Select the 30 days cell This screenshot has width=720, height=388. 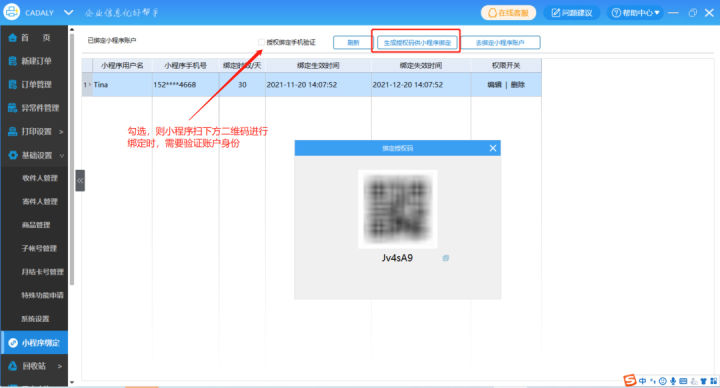point(242,84)
